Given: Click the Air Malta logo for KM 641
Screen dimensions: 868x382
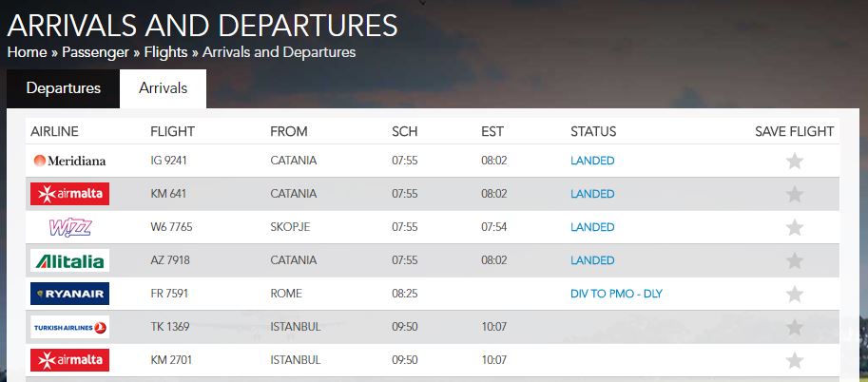Looking at the screenshot, I should coord(69,194).
